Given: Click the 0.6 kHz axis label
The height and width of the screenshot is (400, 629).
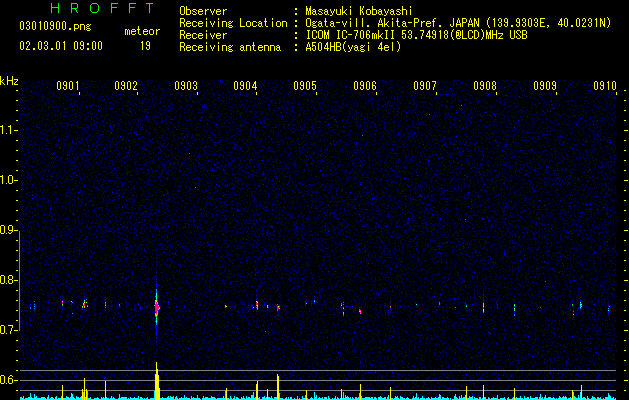Looking at the screenshot, I should pos(8,380).
